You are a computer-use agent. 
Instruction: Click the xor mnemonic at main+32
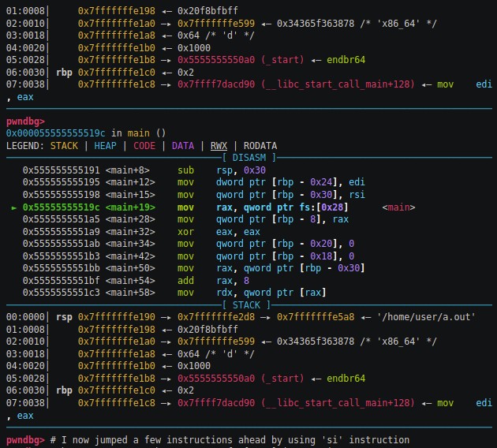[x=185, y=232]
